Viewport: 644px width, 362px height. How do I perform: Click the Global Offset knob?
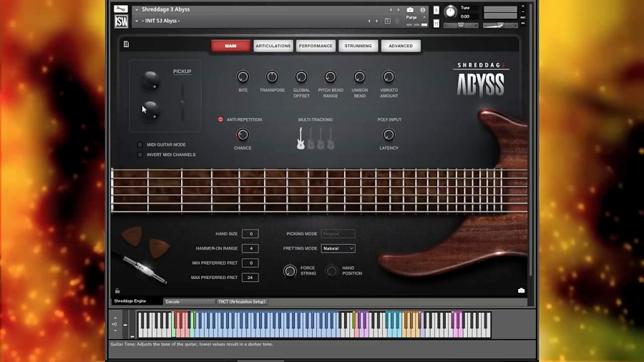(301, 77)
